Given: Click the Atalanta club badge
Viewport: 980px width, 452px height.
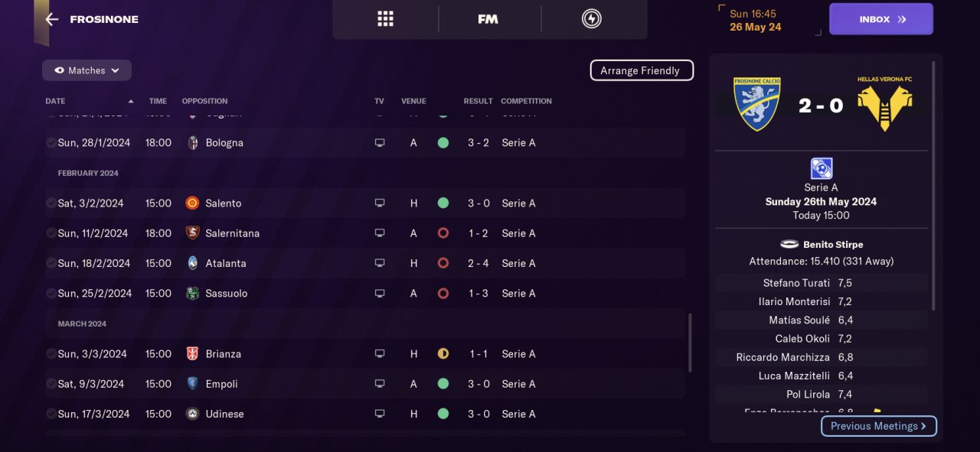Looking at the screenshot, I should 193,263.
